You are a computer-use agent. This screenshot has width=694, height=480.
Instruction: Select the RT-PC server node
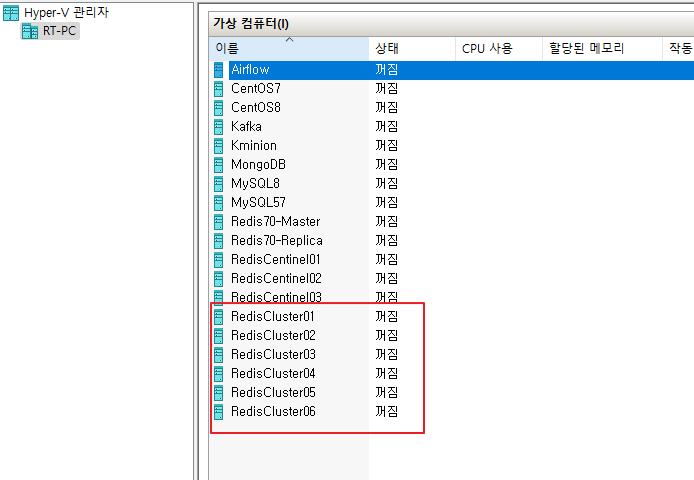[59, 31]
